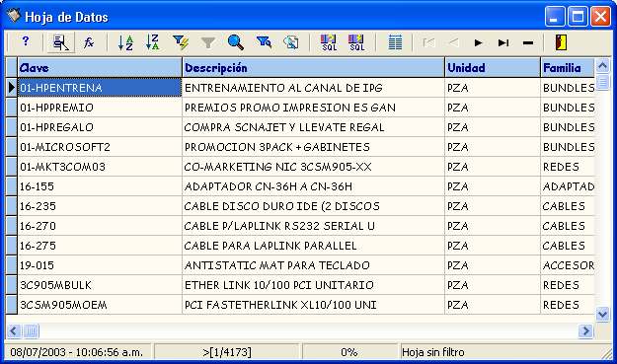Click description ETHER LINK 10/100 PCI UNITARIO

(x=314, y=285)
